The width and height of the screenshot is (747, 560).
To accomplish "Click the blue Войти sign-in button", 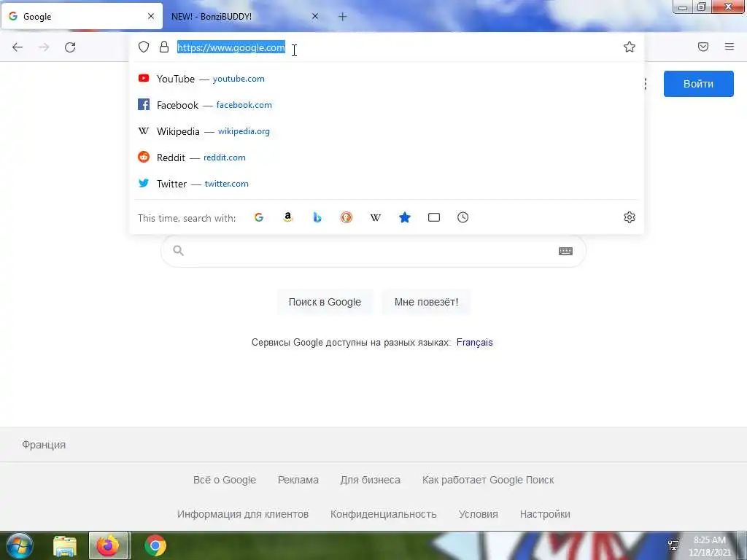I will pyautogui.click(x=698, y=84).
